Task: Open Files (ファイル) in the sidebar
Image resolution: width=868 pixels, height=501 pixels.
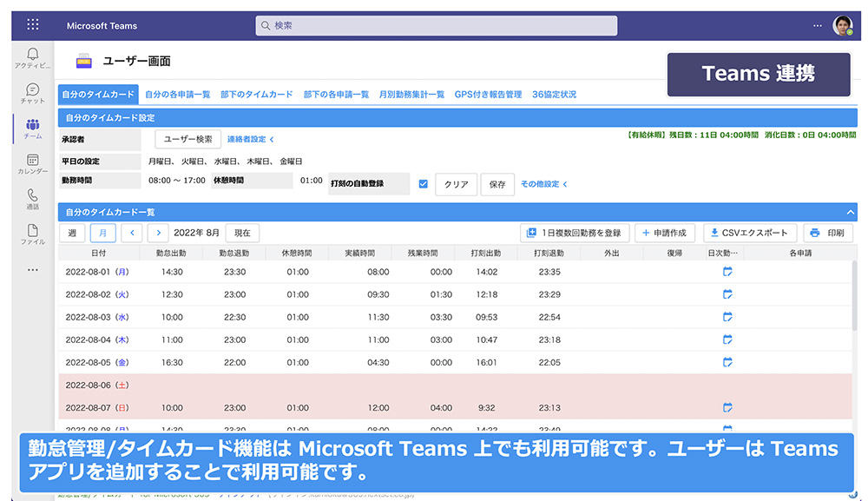Action: click(33, 234)
